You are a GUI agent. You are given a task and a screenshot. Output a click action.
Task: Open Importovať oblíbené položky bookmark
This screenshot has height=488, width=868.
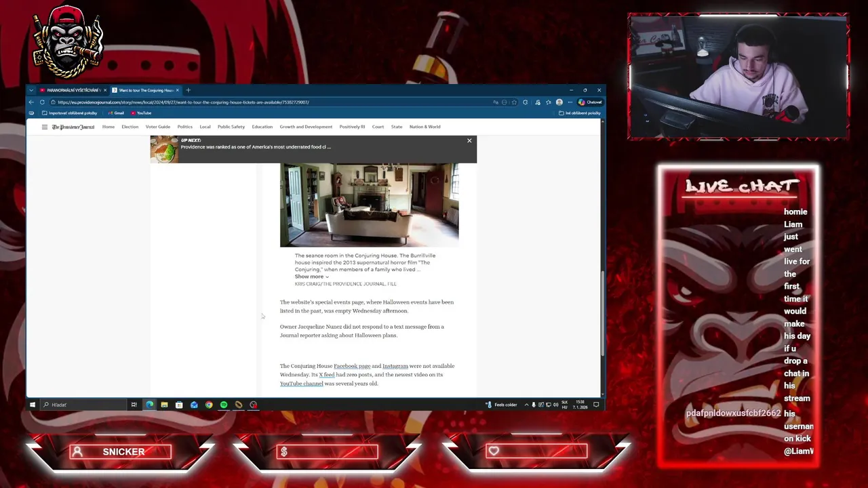[x=70, y=113]
